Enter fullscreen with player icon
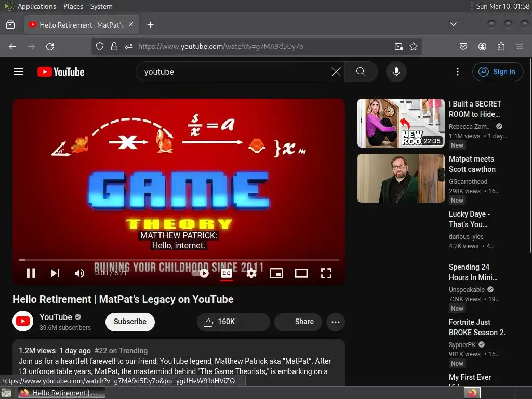The height and width of the screenshot is (399, 532). point(326,273)
